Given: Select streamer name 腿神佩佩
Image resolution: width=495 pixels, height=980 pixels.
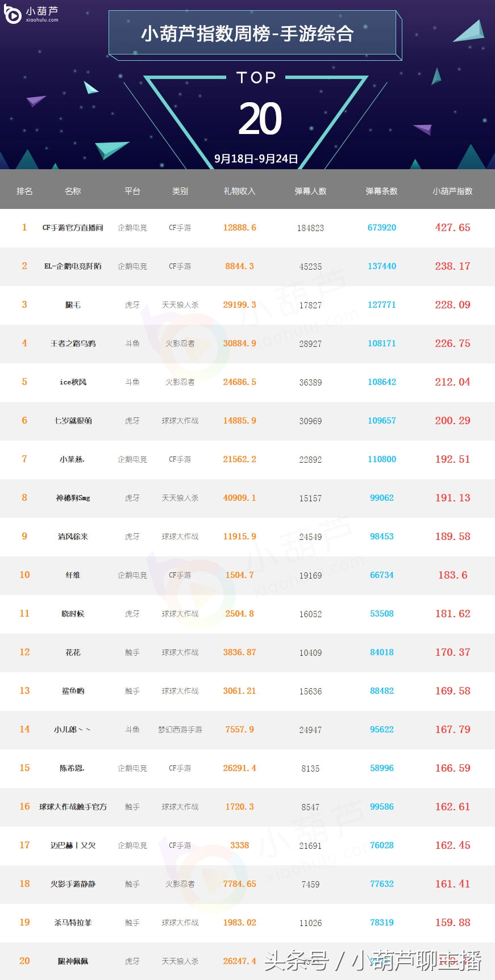Looking at the screenshot, I should 73,961.
